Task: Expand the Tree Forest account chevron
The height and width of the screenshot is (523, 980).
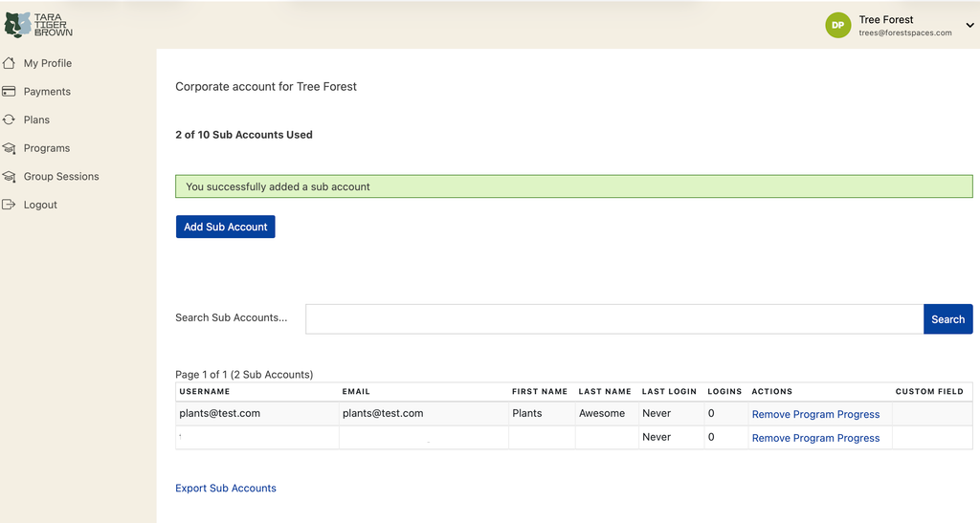Action: 969,26
